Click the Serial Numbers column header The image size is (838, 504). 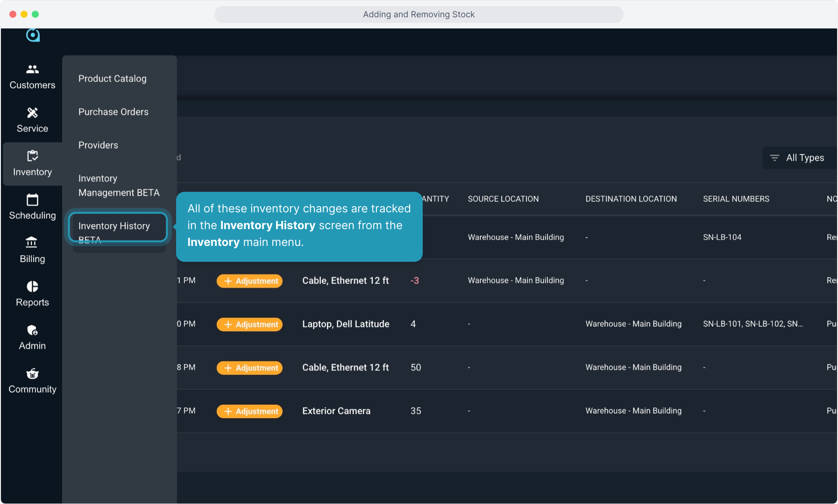click(736, 199)
